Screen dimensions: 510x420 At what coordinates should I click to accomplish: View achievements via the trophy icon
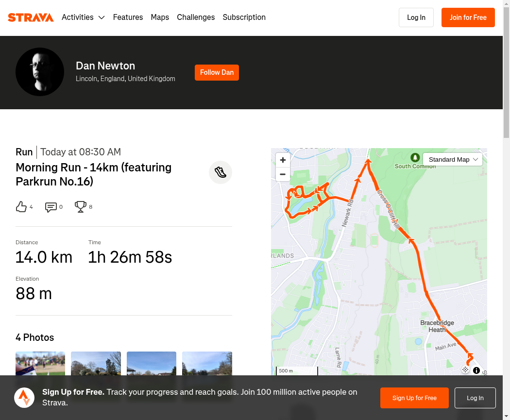coord(80,207)
